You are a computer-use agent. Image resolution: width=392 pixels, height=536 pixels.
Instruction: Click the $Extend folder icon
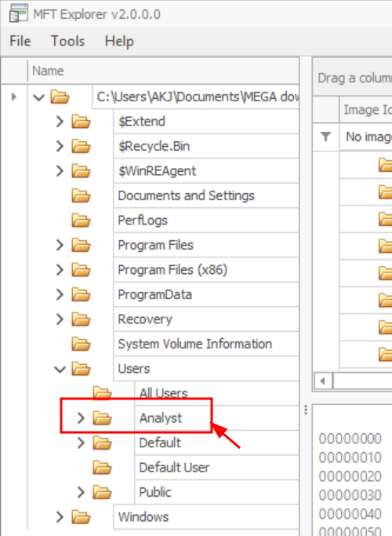pos(81,122)
